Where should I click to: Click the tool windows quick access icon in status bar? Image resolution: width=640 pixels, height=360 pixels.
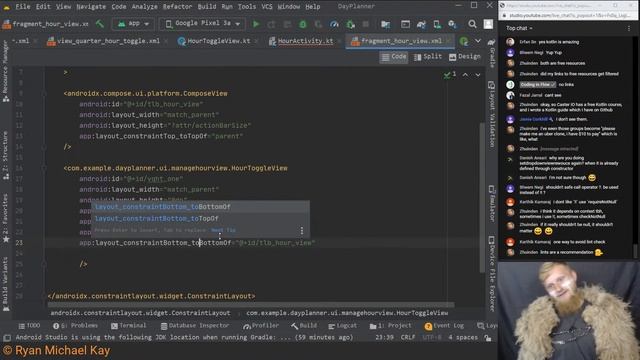pos(7,338)
